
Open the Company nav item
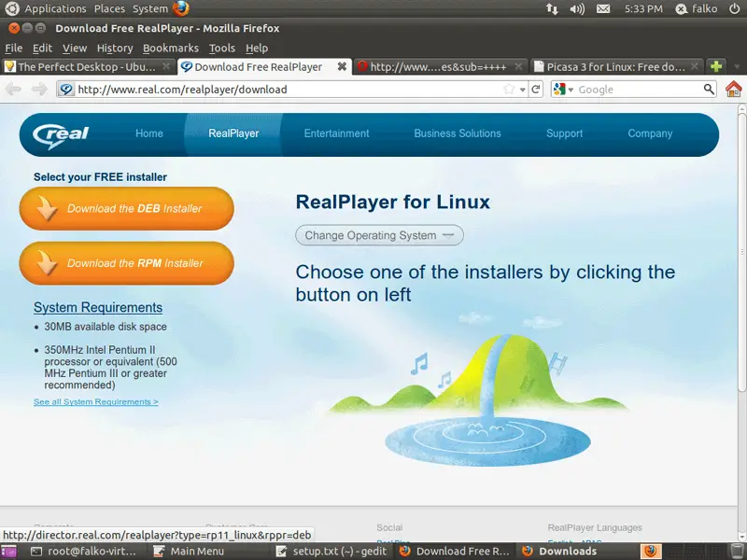point(650,133)
